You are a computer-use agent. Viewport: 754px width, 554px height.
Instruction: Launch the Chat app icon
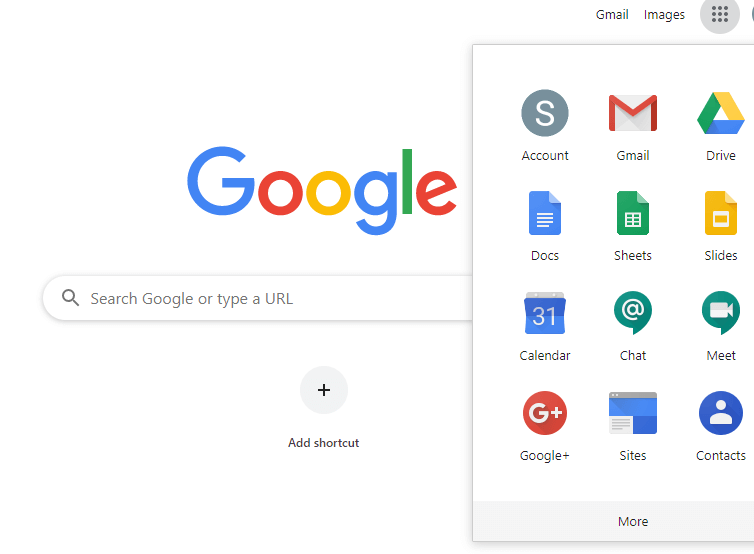coord(633,313)
